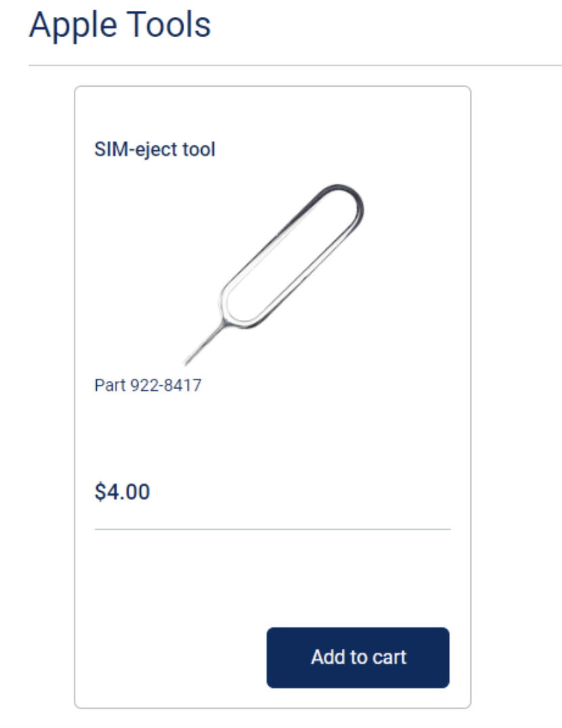Screen dimensions: 562x728
Task: Click the divider line below the price
Action: pyautogui.click(x=272, y=529)
